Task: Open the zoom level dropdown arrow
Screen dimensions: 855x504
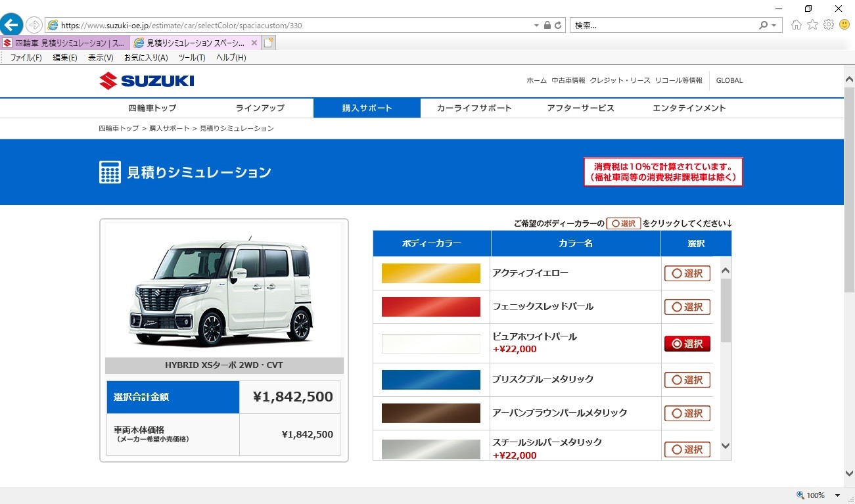Action: coord(837,495)
